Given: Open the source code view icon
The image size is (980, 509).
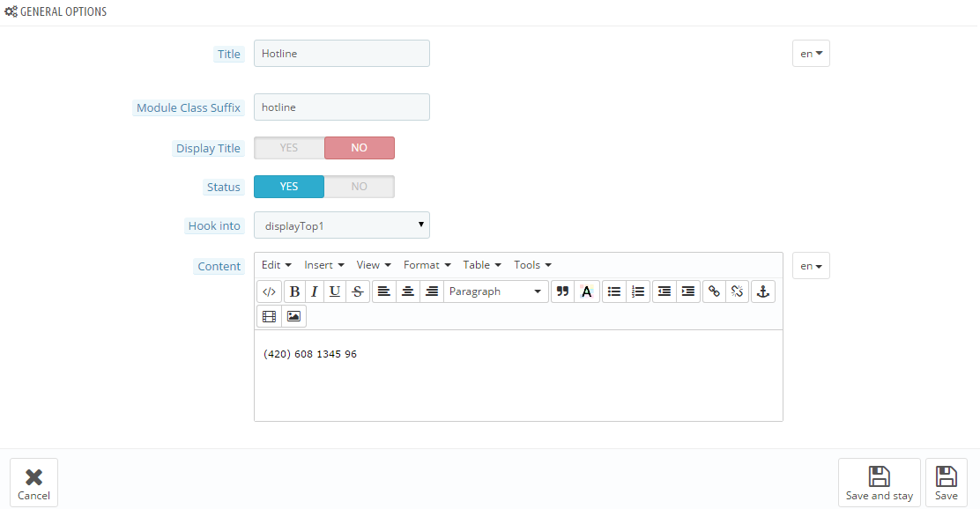Looking at the screenshot, I should point(270,291).
